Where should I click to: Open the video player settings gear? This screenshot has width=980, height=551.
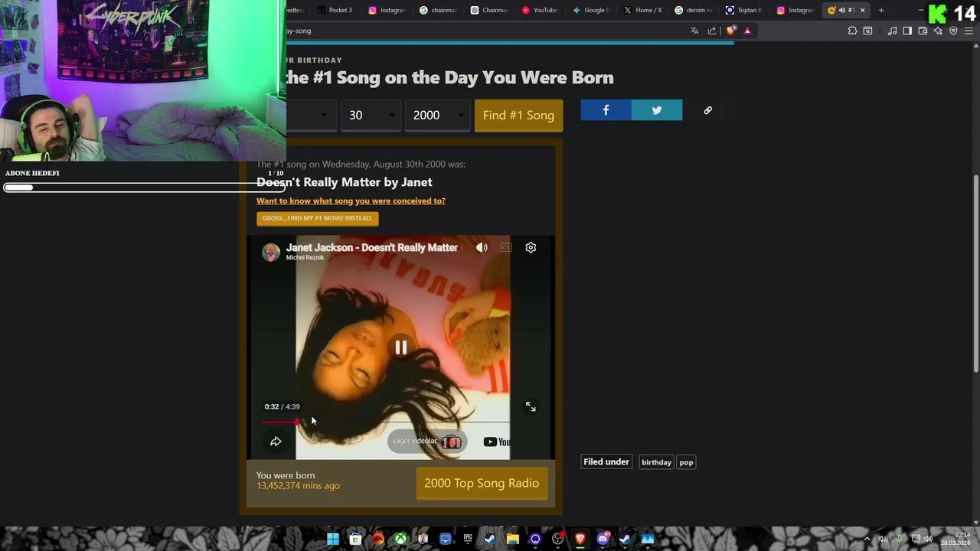[x=531, y=247]
